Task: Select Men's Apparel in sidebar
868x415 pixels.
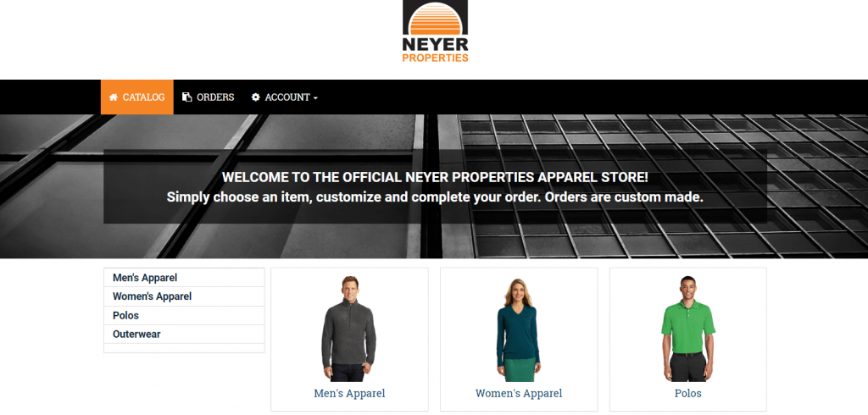Action: click(184, 278)
